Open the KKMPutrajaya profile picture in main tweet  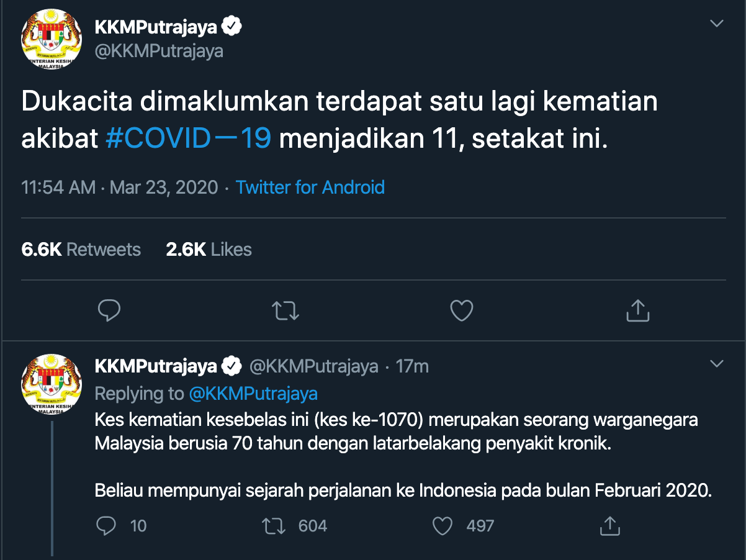(x=52, y=40)
